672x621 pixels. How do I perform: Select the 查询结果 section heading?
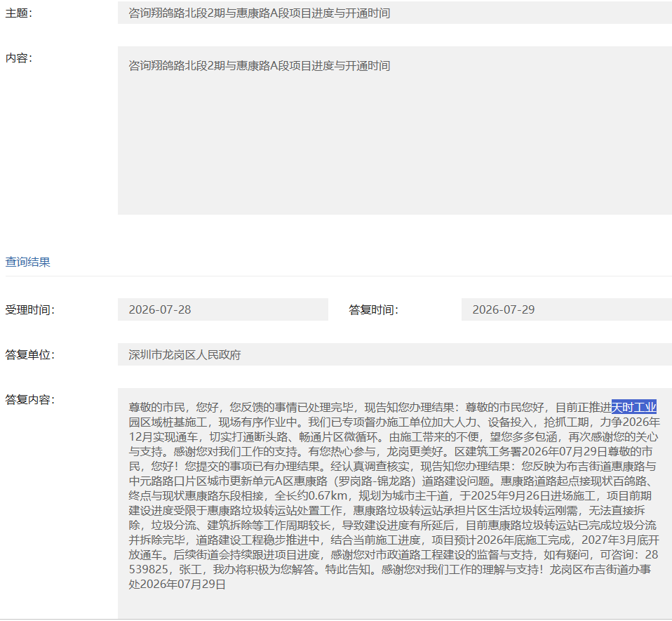[x=27, y=262]
